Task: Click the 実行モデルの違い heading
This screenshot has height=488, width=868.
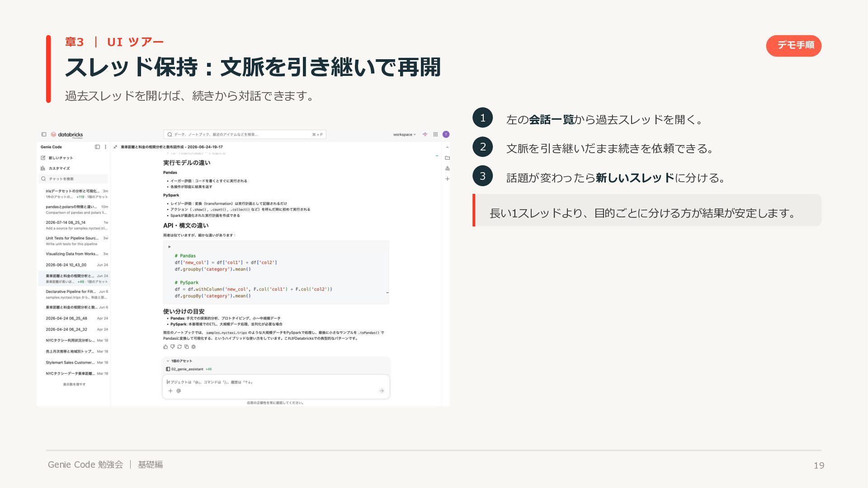Action: pyautogui.click(x=187, y=163)
